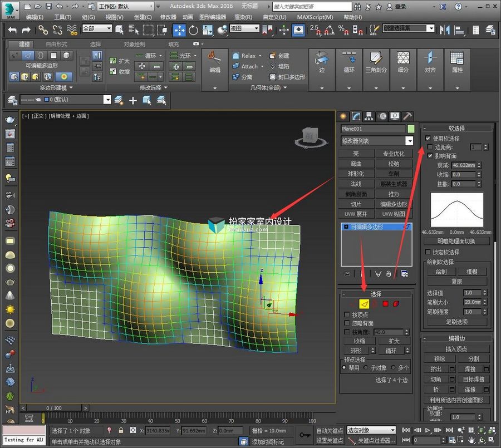The width and height of the screenshot is (501, 448).
Task: Click the Align tool icon
Action: pos(459,30)
